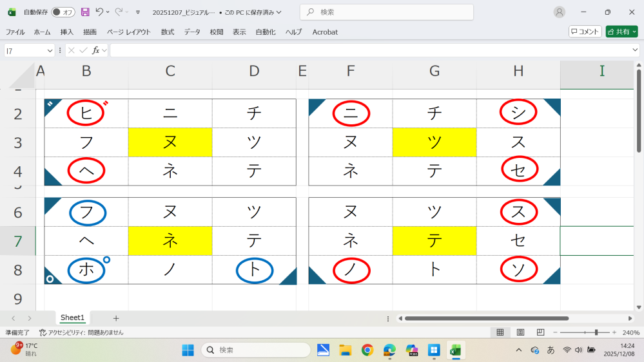Click the zoom slider handle

(x=596, y=332)
